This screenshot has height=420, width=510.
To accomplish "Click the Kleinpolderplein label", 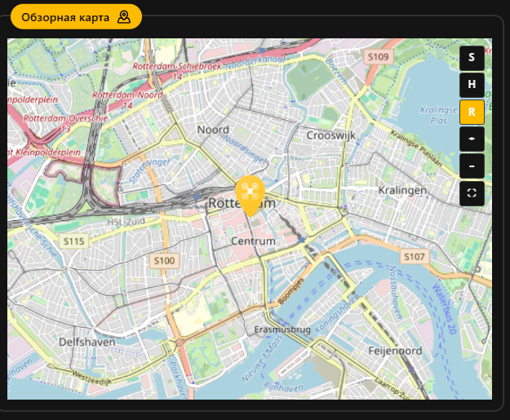I will click(x=44, y=152).
